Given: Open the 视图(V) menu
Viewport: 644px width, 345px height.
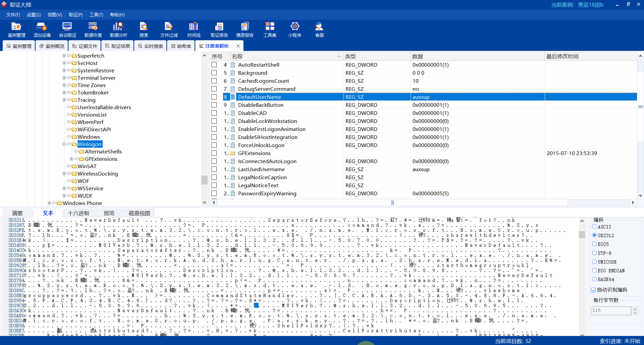Looking at the screenshot, I should click(x=55, y=15).
